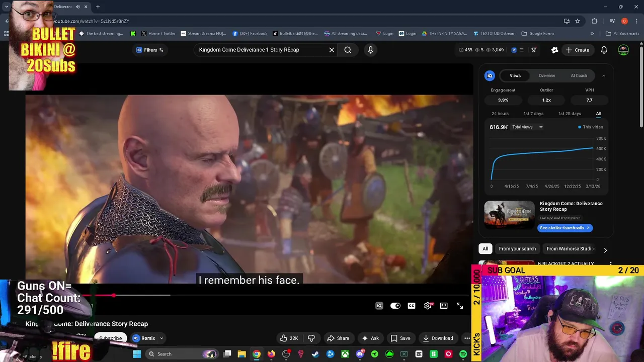Bookmark this page with the star icon
644x362 pixels.
pos(578,21)
